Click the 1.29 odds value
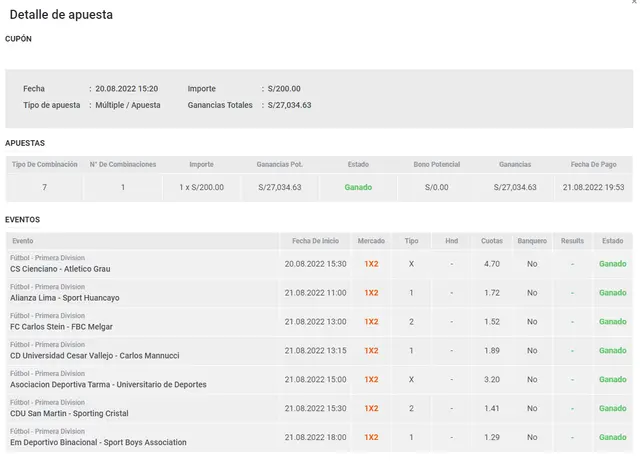640x461 pixels. click(x=492, y=437)
